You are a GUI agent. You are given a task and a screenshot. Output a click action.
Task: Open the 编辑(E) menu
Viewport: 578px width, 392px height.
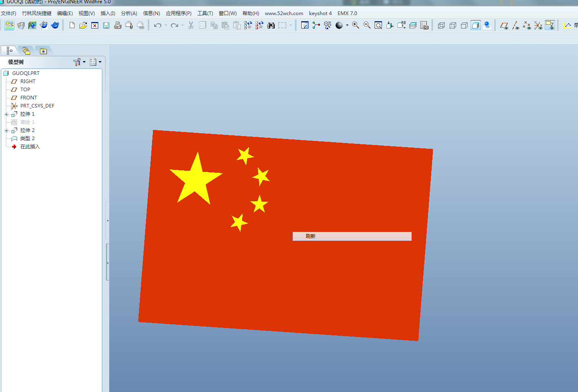click(65, 13)
